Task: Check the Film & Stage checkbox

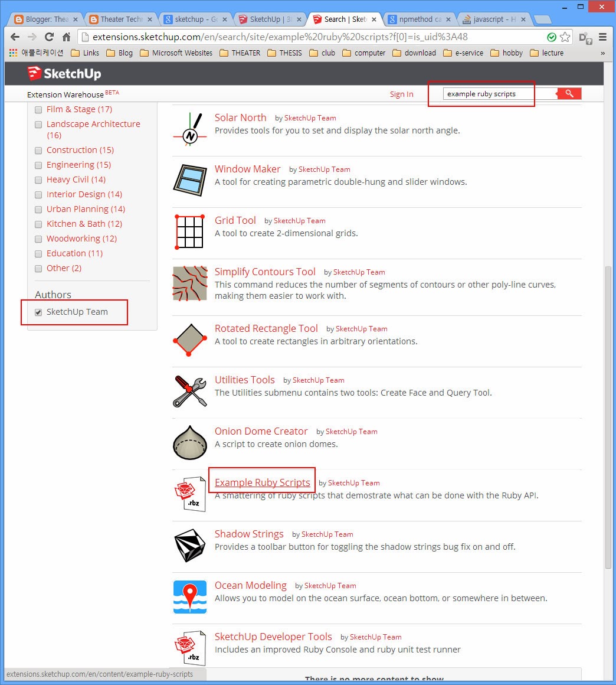Action: (x=38, y=110)
